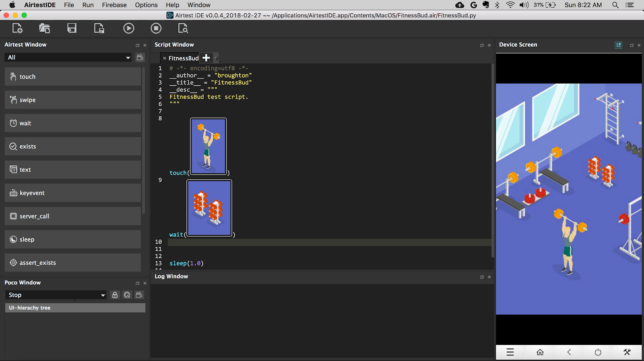
Task: Click the teal device tools icon
Action: click(619, 45)
